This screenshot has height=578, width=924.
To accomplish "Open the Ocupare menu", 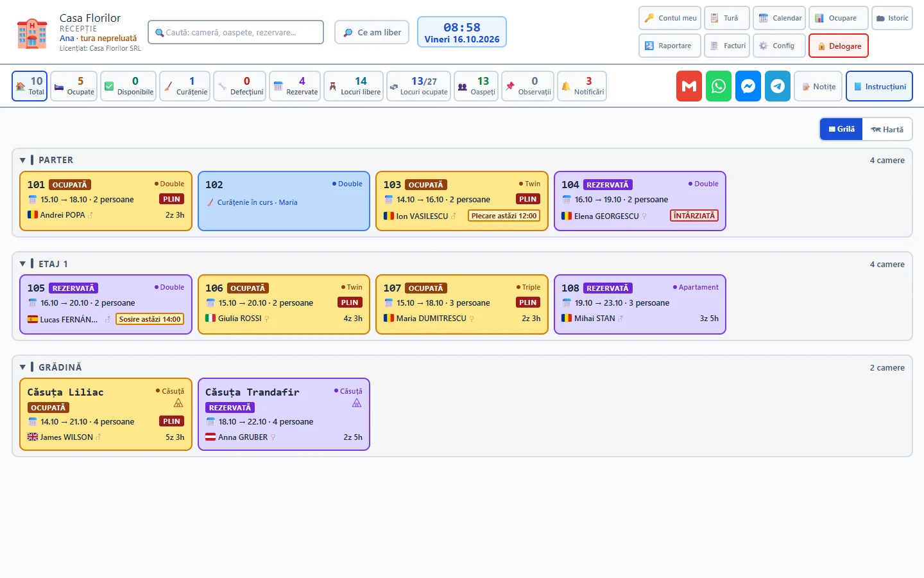I will click(839, 18).
